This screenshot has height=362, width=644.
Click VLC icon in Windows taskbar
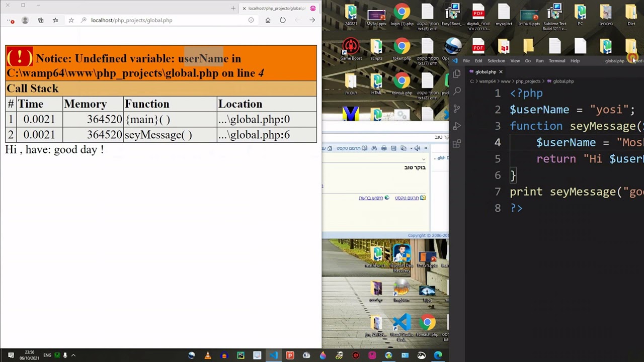[208, 355]
